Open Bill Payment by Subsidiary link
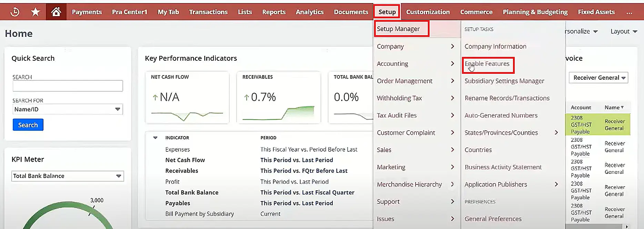This screenshot has height=229, width=644. coord(200,214)
